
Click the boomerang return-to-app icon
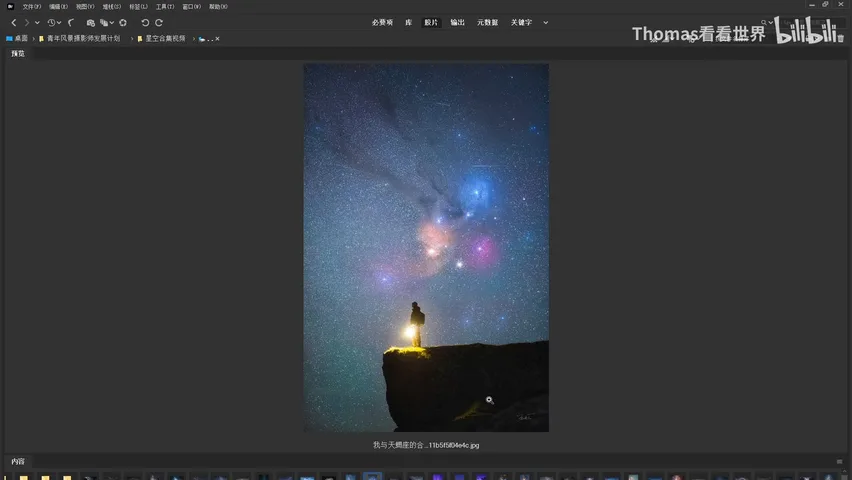(x=71, y=23)
